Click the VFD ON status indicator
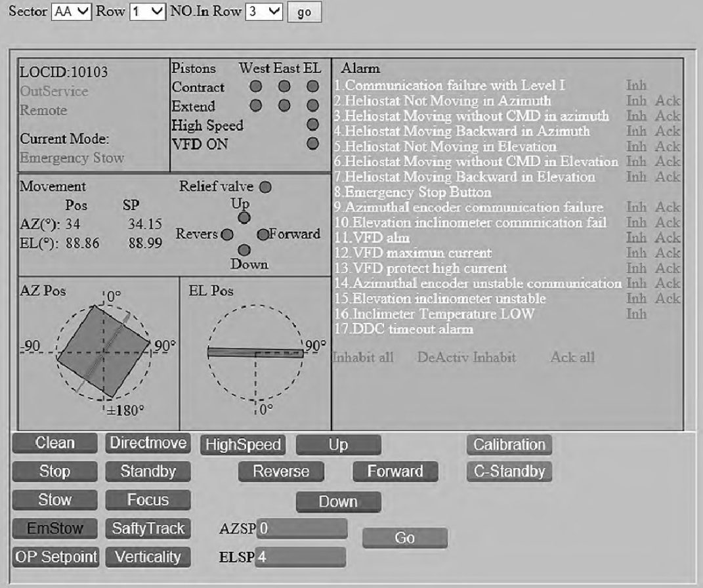Viewport: 703px width, 588px height. (312, 143)
